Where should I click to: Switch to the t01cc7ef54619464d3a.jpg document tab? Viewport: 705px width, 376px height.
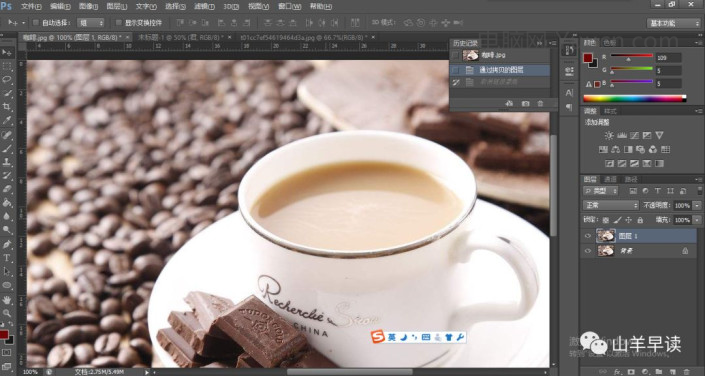[x=303, y=37]
